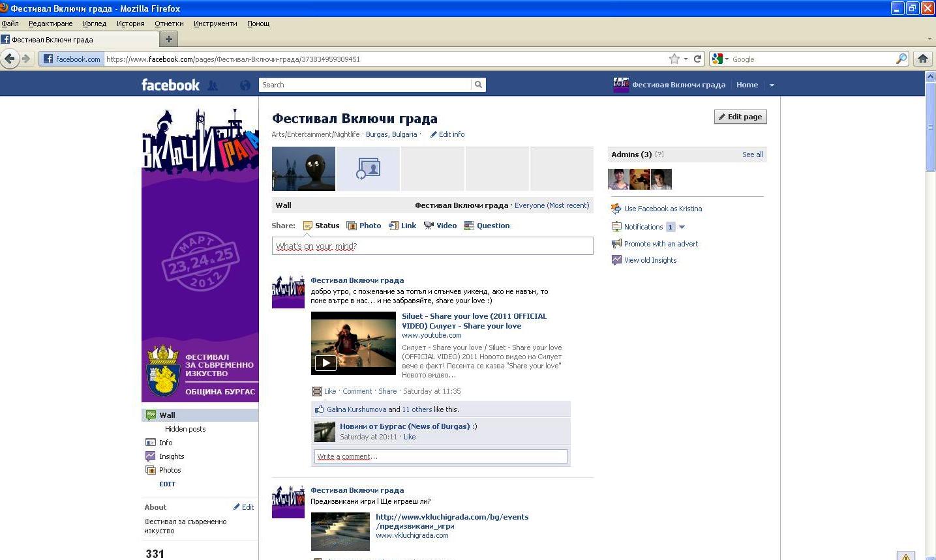Open the Firefox home page icon

click(922, 59)
